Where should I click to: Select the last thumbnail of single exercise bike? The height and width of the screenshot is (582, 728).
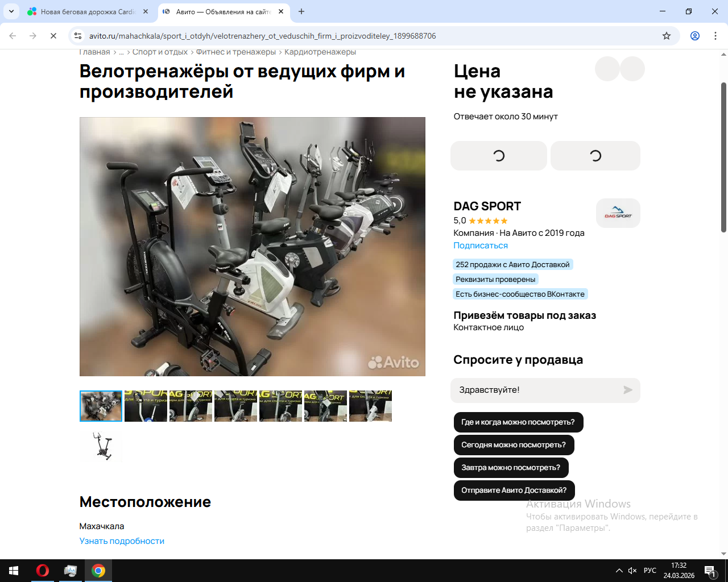[x=101, y=446]
